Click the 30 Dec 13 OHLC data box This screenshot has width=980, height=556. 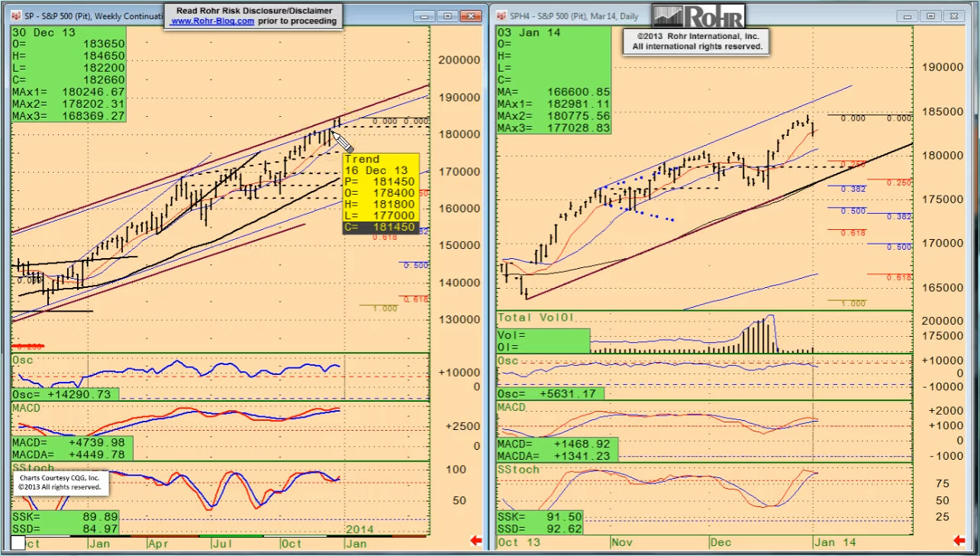(x=68, y=74)
